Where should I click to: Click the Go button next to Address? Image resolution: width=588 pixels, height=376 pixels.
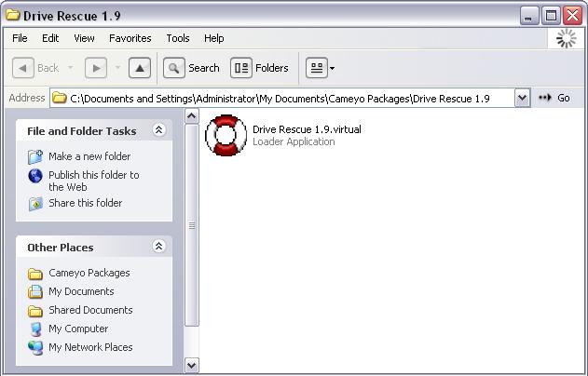click(x=554, y=98)
